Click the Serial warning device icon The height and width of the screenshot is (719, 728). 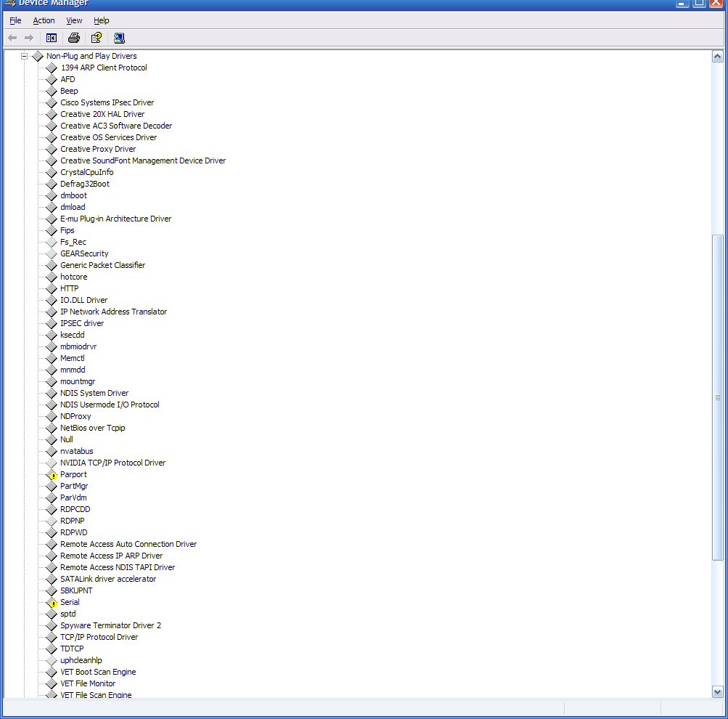[52, 602]
